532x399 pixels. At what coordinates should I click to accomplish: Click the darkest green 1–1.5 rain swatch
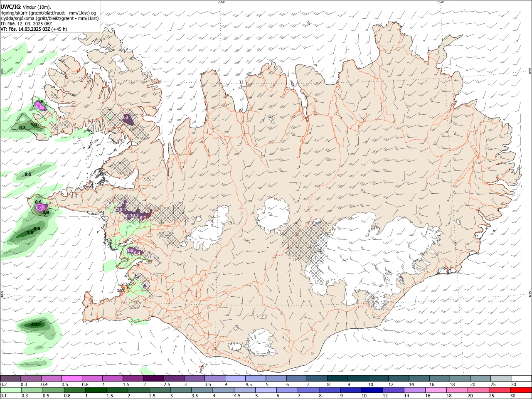tap(96, 390)
